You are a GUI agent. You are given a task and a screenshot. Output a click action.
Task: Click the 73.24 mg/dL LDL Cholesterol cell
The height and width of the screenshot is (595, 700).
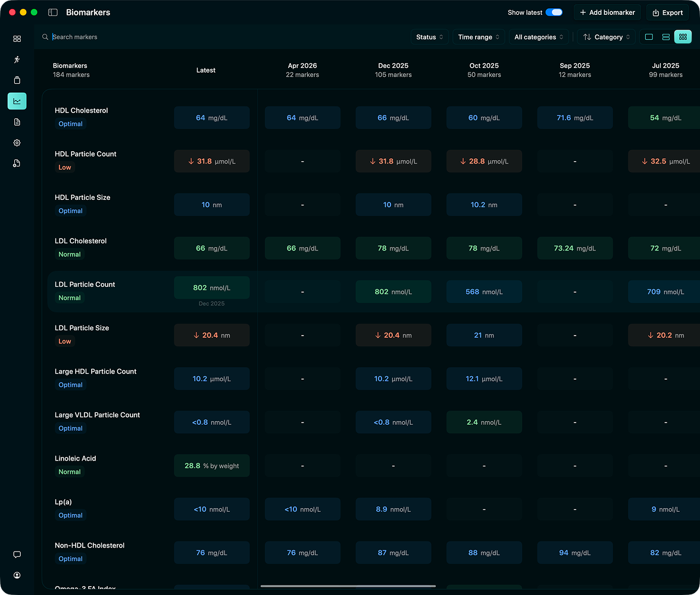tap(574, 248)
